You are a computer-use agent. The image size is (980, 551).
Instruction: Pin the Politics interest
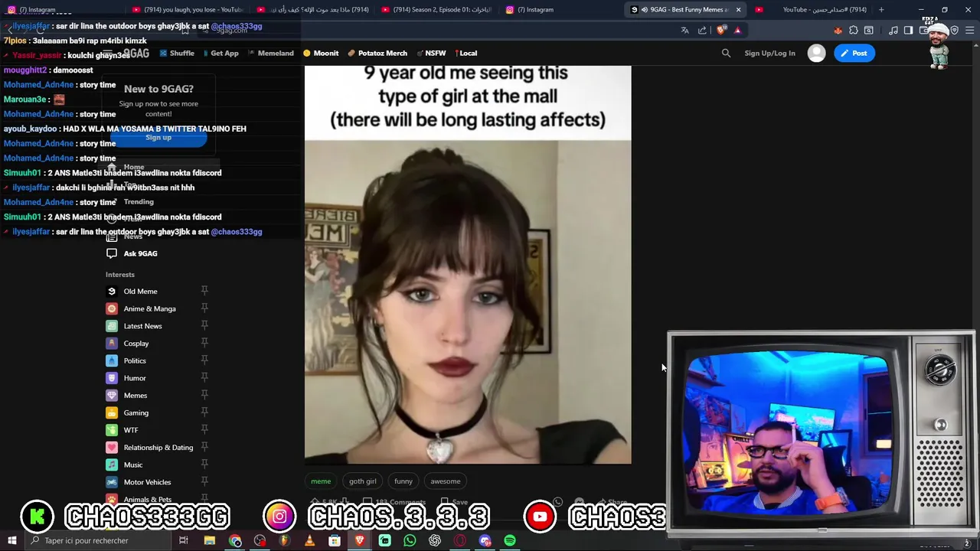204,360
